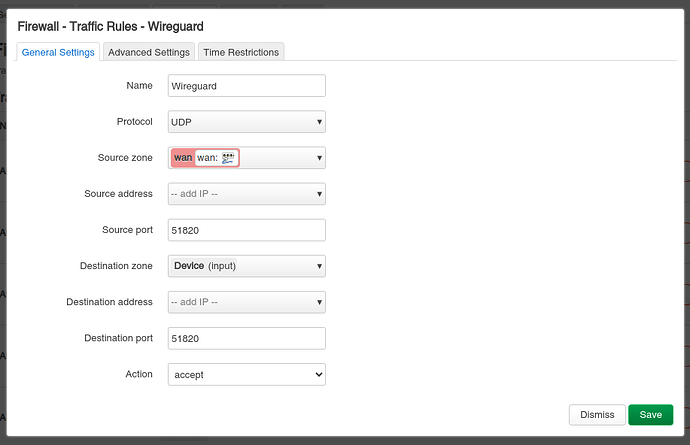Open the Action accept dropdown

point(246,375)
